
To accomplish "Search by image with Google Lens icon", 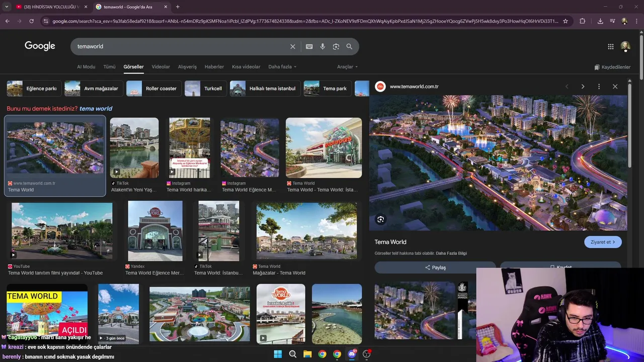I will (336, 46).
